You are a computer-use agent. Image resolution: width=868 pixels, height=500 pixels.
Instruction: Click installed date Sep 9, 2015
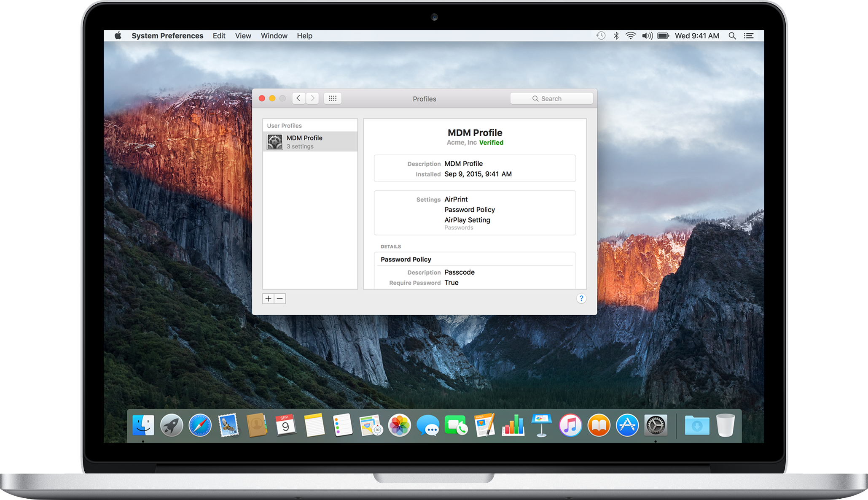point(478,174)
